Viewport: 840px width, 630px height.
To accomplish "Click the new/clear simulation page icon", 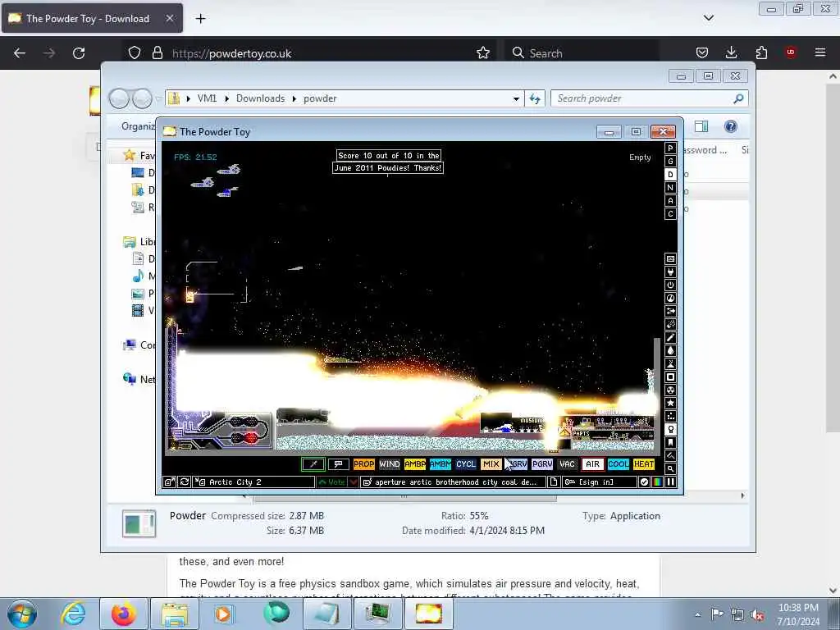I will click(x=554, y=482).
